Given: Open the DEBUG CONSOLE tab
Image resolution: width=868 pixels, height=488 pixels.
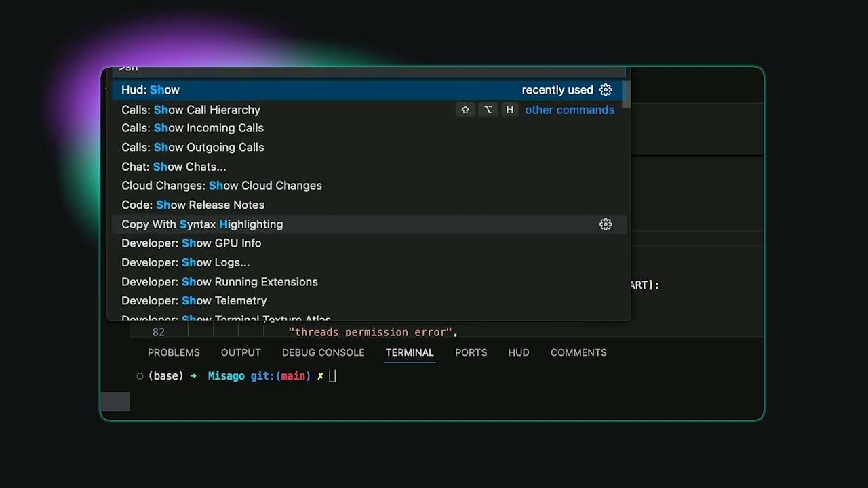Looking at the screenshot, I should tap(323, 352).
